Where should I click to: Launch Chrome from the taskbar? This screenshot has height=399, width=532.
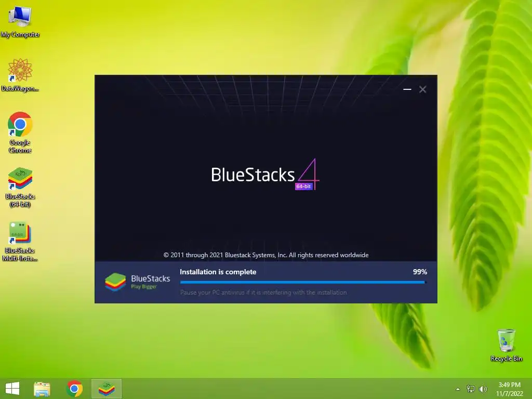74,389
